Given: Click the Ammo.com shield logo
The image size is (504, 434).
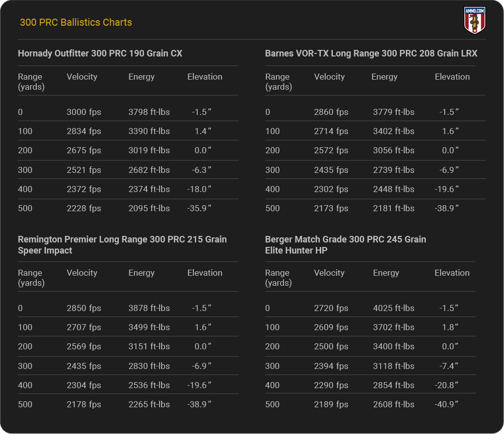Looking at the screenshot, I should point(475,20).
